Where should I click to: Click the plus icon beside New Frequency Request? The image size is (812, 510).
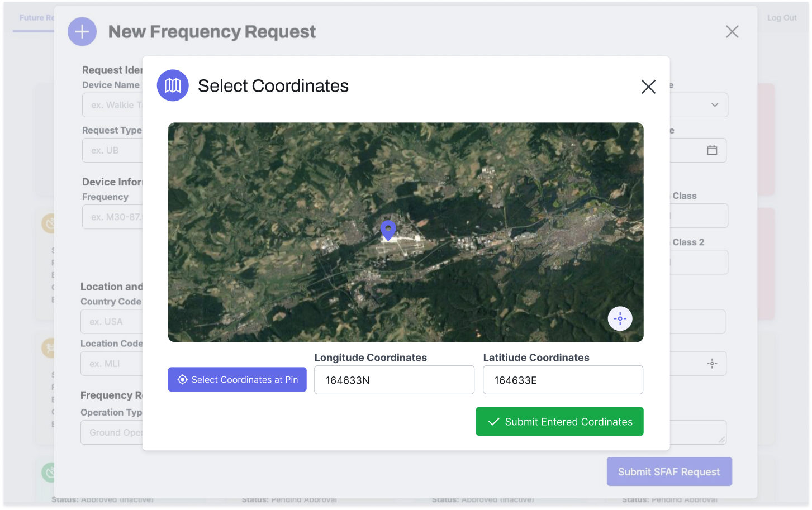(x=82, y=32)
